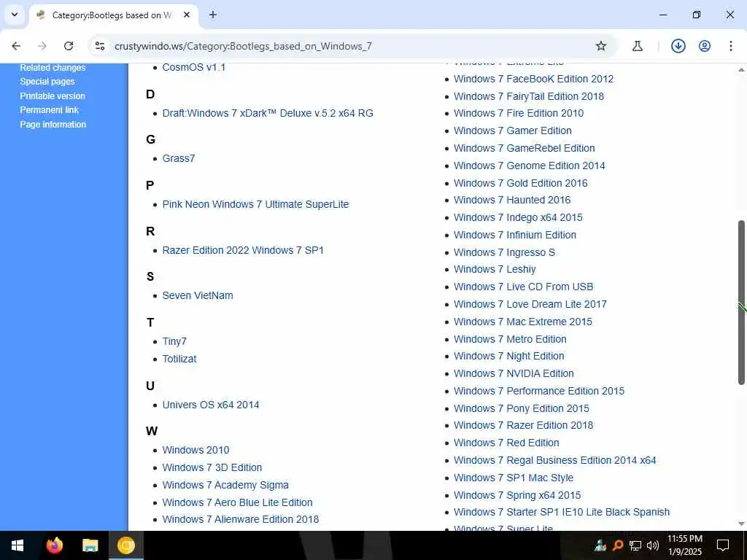Go back to the previous page
The width and height of the screenshot is (747, 560).
pyautogui.click(x=16, y=46)
